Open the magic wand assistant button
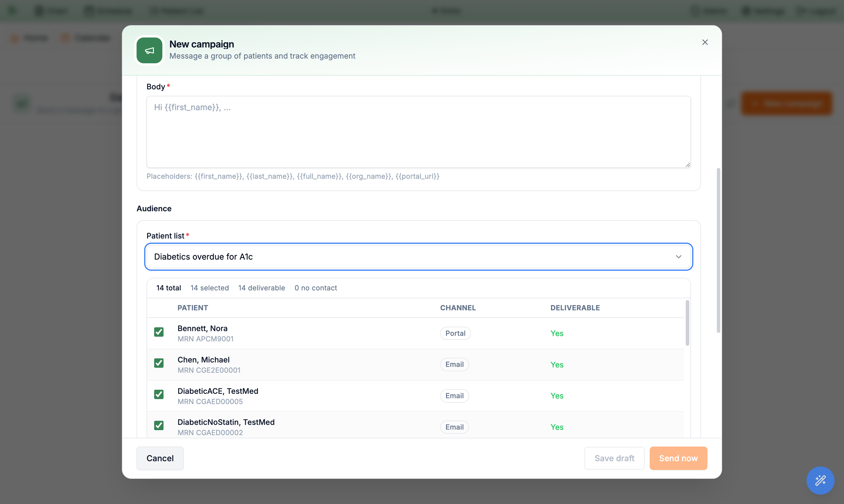This screenshot has width=844, height=504. (820, 480)
